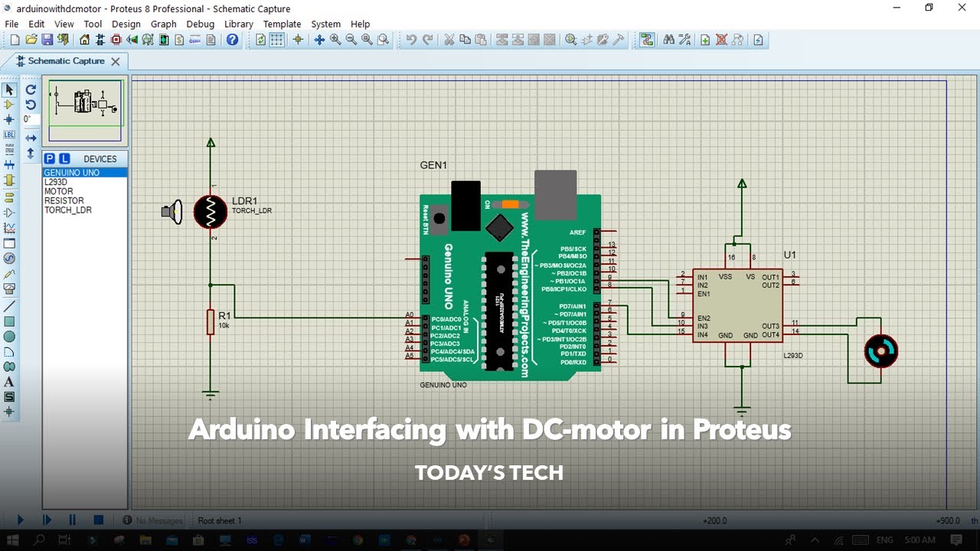Cut selection with scissors icon
This screenshot has width=980, height=551.
pos(449,40)
